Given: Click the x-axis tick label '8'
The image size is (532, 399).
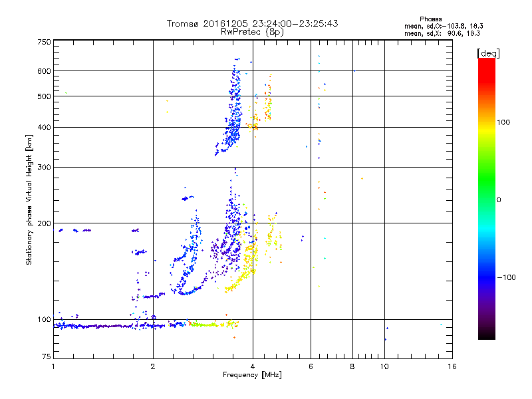Looking at the screenshot, I should click(x=352, y=366).
